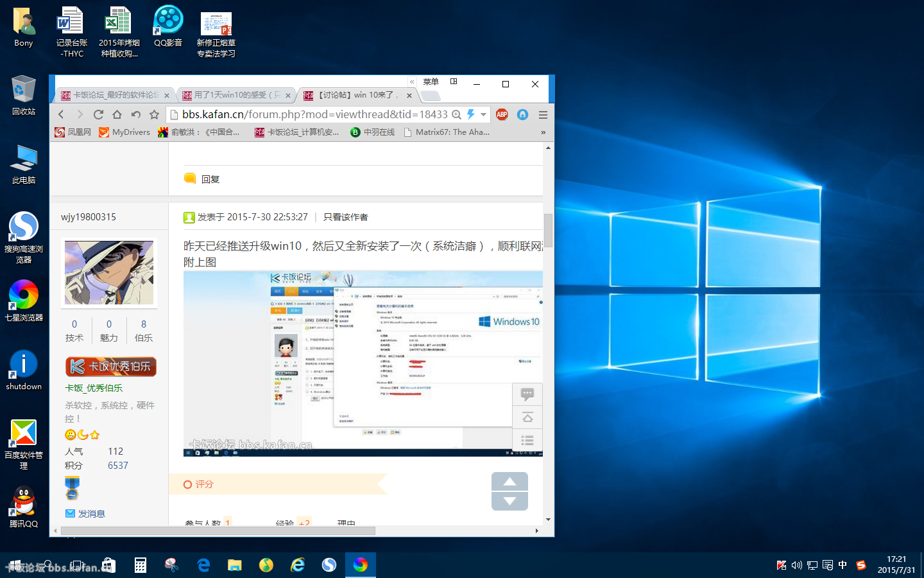Toggle the lightning speed mode icon

470,114
